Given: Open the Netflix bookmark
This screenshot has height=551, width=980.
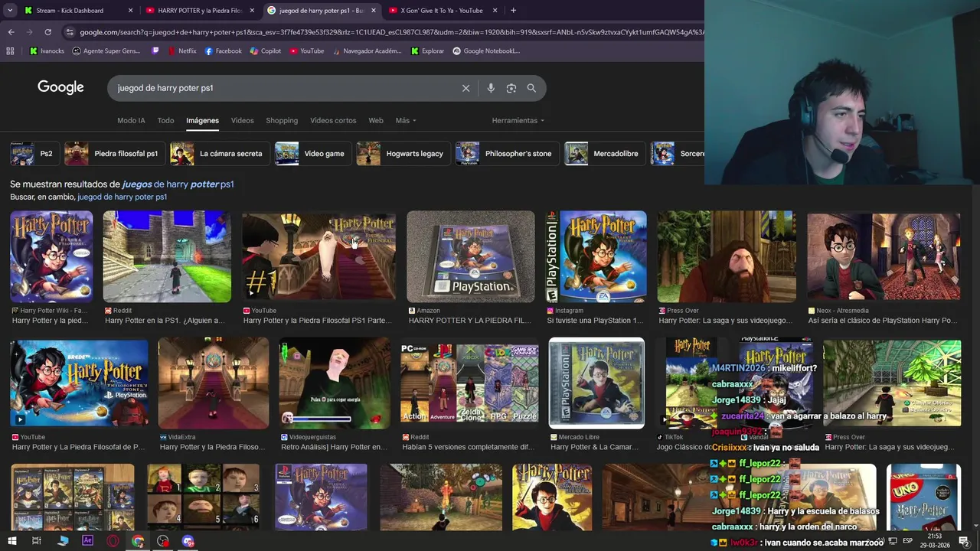Looking at the screenshot, I should click(x=181, y=51).
